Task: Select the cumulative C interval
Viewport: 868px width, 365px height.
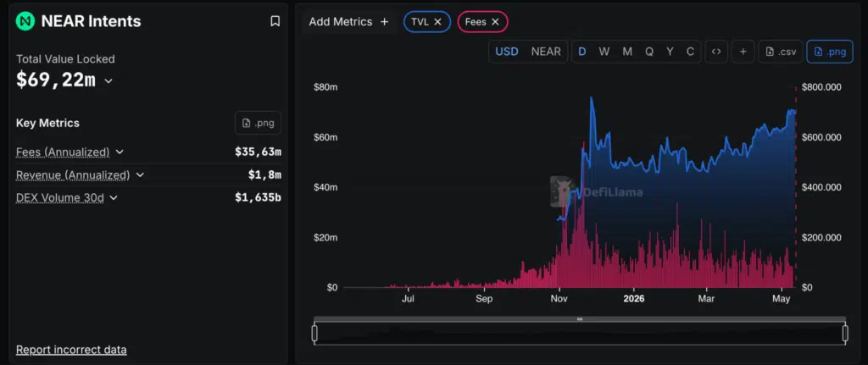Action: [x=690, y=52]
